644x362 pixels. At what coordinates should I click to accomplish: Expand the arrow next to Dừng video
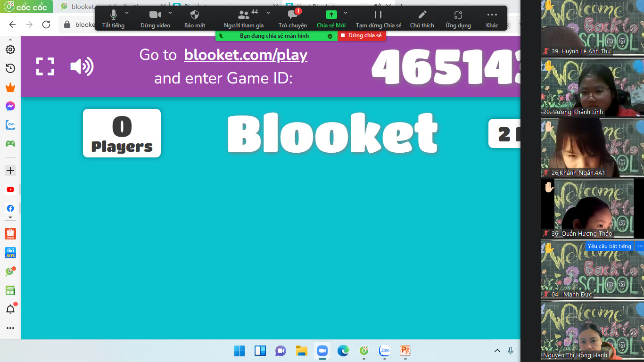click(170, 13)
